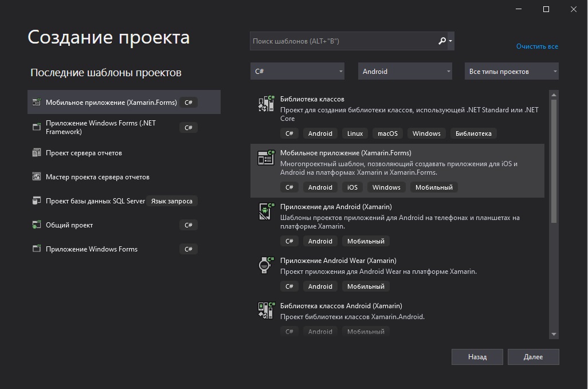Click the Windows tag of Xamarin.Forms template
This screenshot has height=389, width=588.
[x=386, y=187]
